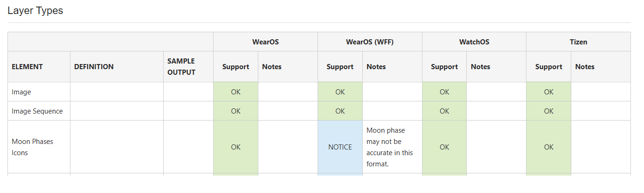Click the first WearOS column group header
Viewport: 644px width, 193px height.
click(265, 42)
